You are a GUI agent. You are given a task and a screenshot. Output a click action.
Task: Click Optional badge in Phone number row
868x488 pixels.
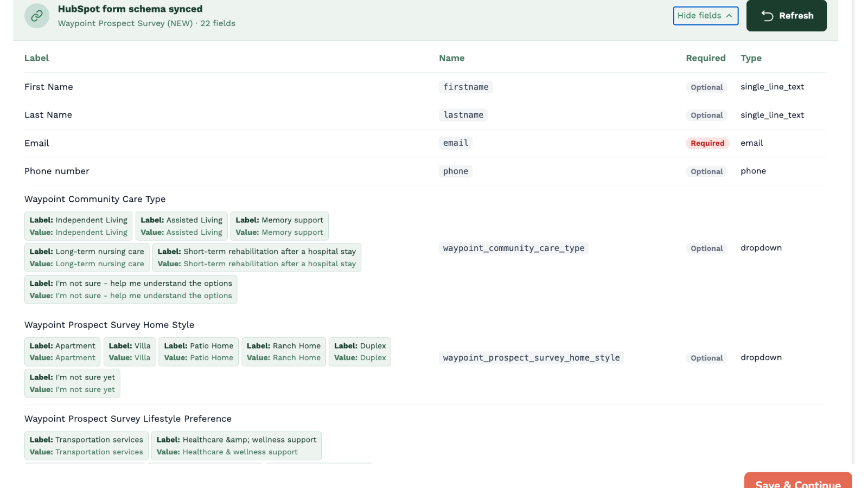click(x=706, y=171)
